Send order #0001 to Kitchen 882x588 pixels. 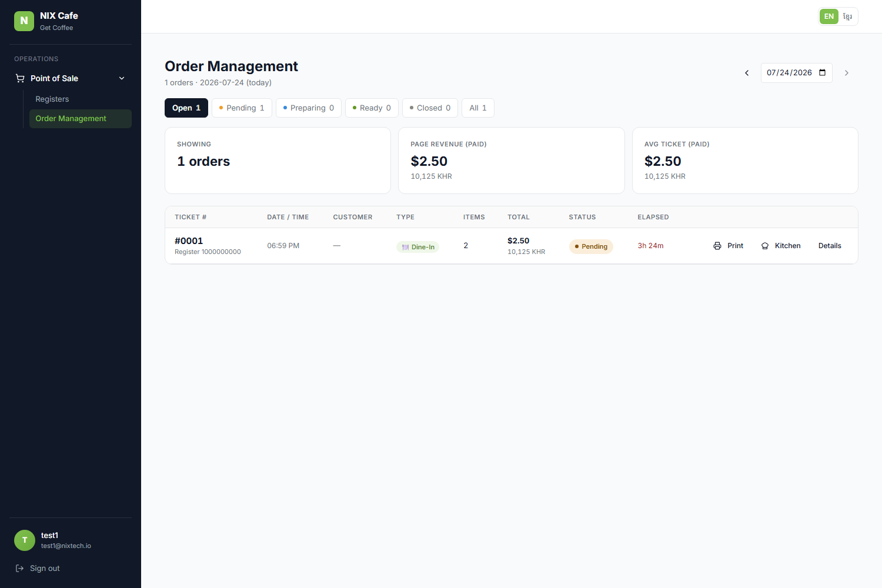tap(781, 246)
